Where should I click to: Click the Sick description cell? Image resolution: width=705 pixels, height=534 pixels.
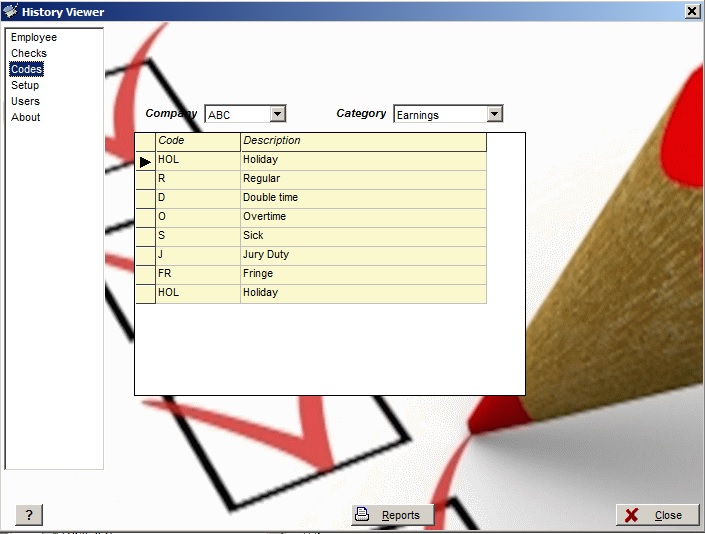coord(363,236)
